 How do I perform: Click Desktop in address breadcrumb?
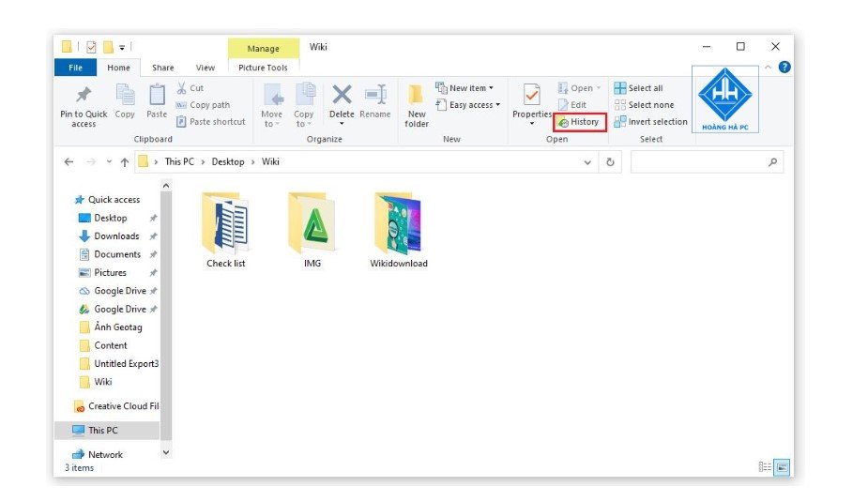pyautogui.click(x=228, y=161)
